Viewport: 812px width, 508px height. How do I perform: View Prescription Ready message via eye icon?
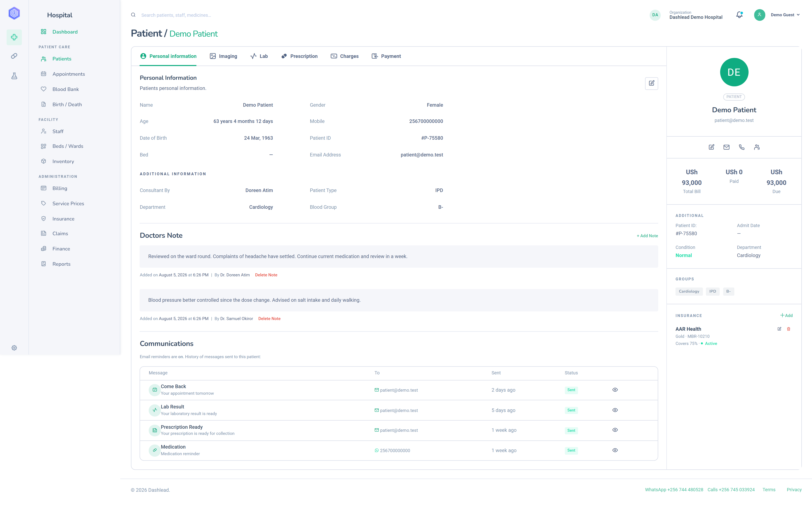click(615, 430)
